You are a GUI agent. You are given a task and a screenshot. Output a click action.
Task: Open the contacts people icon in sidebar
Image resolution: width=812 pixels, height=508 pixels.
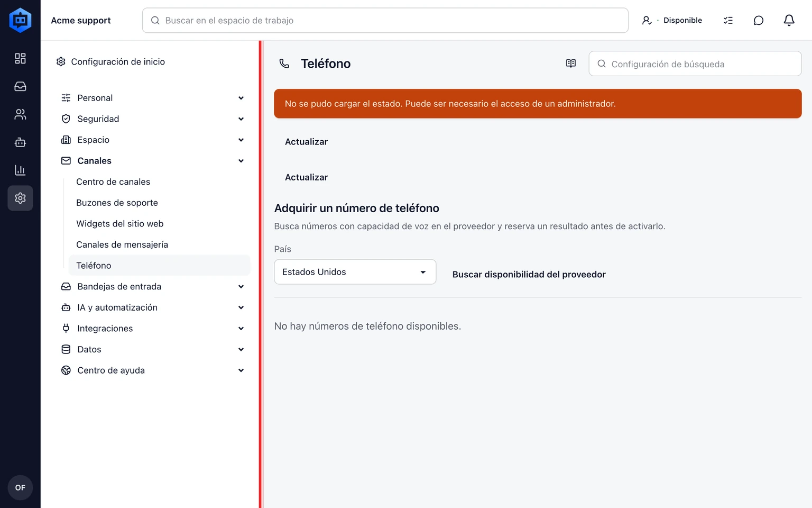tap(20, 114)
